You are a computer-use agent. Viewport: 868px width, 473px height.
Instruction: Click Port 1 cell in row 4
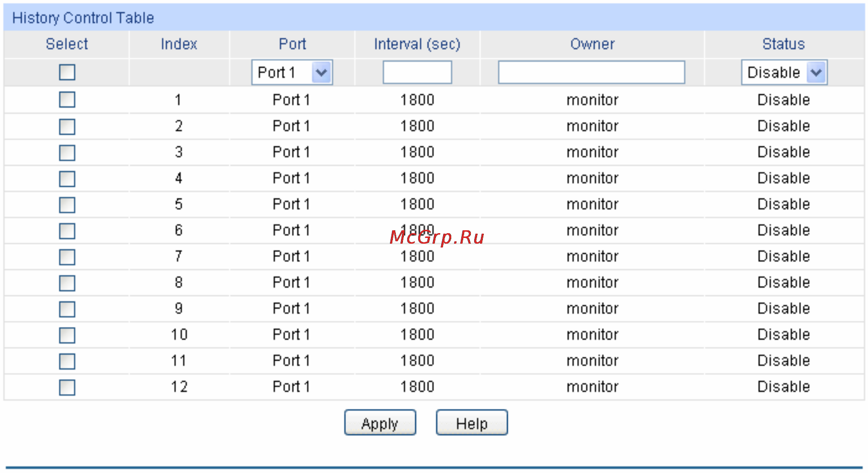291,178
